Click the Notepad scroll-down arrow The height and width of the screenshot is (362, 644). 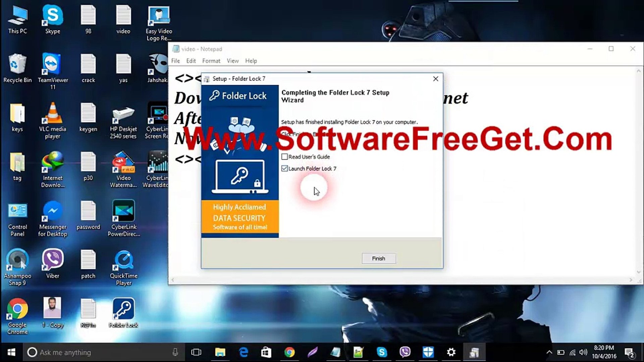(639, 272)
